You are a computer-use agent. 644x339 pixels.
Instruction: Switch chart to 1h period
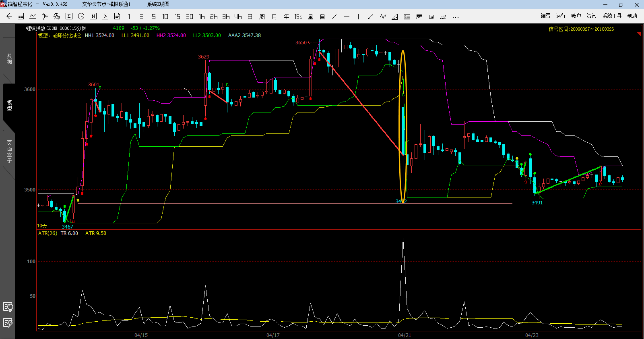(x=202, y=17)
